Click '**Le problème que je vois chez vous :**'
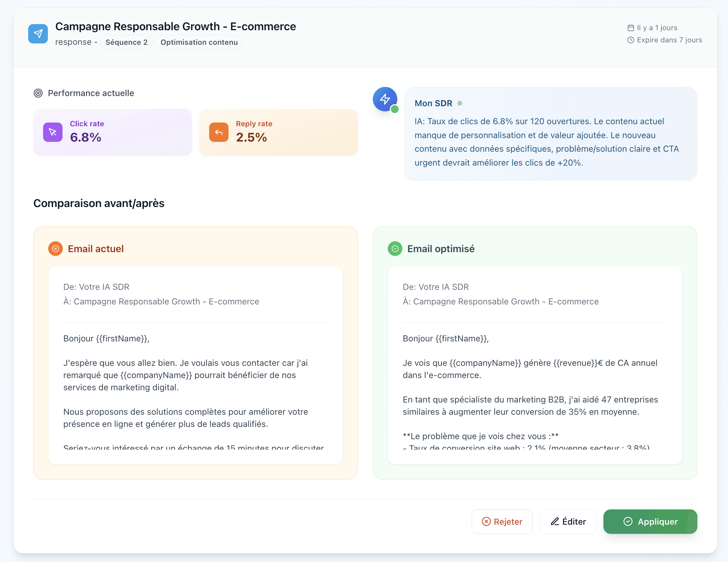Screen dimensions: 728x562 [480, 436]
